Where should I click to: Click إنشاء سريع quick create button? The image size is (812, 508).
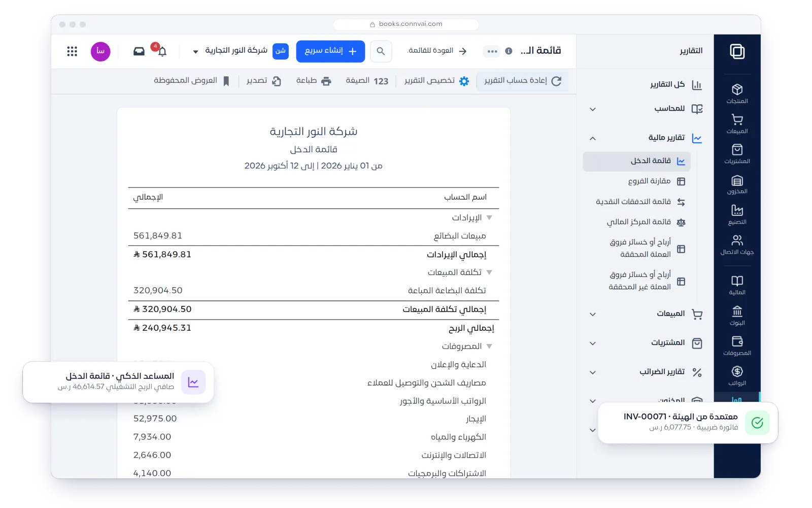[330, 51]
